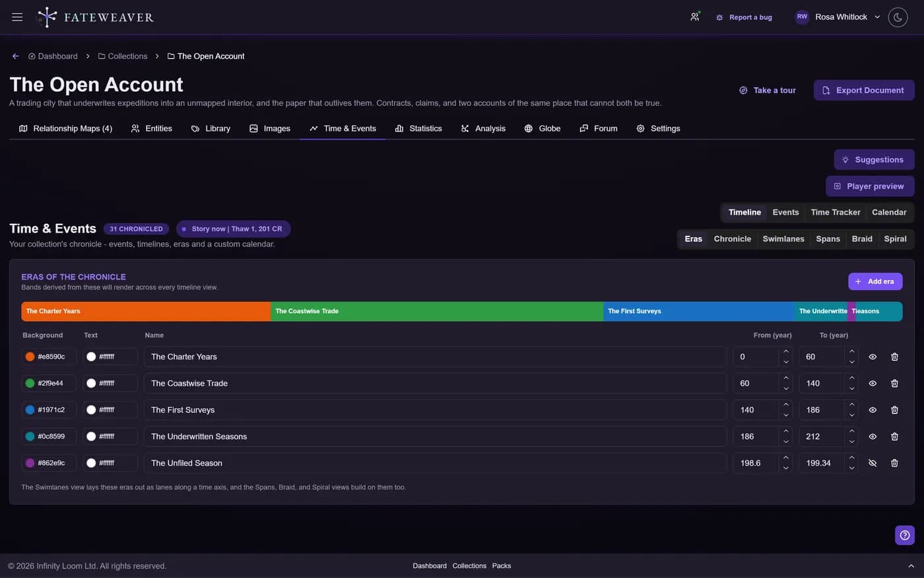Viewport: 924px width, 578px height.
Task: Decrease Coastwise Trade To year
Action: [852, 388]
